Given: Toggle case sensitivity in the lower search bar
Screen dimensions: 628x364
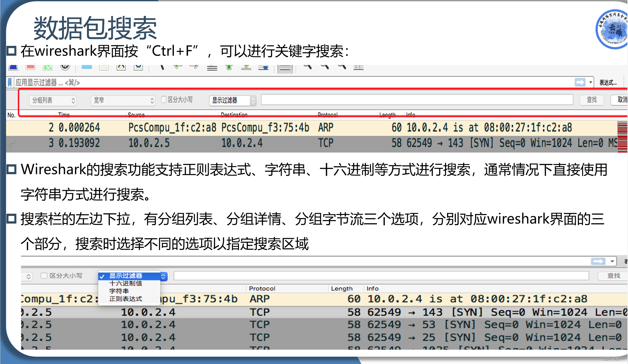Looking at the screenshot, I should coord(43,276).
